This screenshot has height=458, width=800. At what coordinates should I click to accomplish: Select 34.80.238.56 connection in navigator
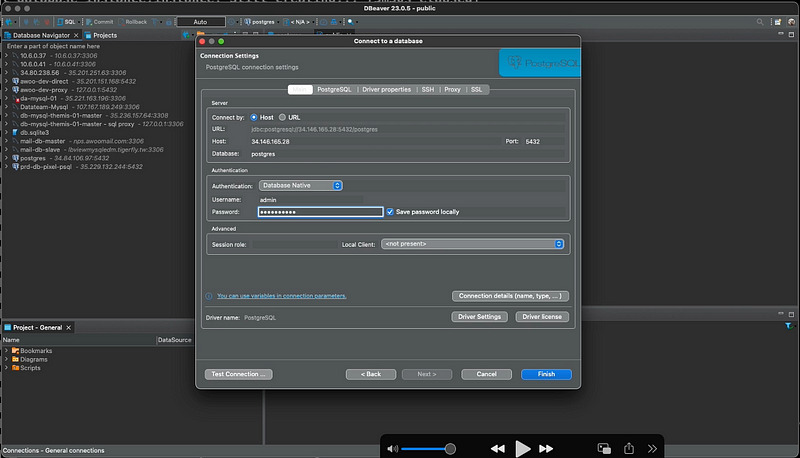point(40,73)
